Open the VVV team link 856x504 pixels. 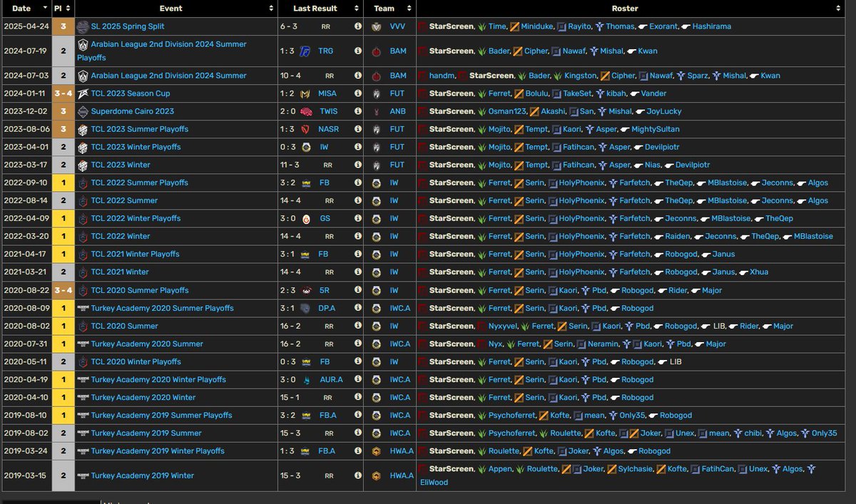398,26
